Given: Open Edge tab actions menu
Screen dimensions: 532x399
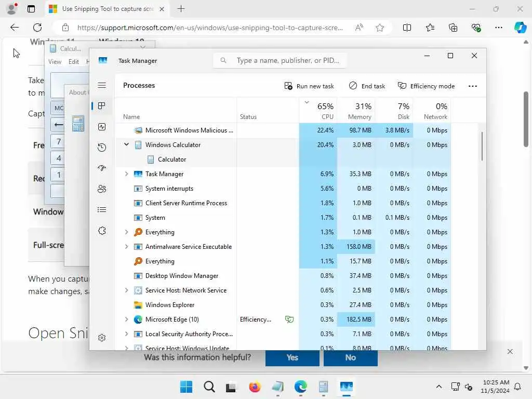Looking at the screenshot, I should 31,9.
